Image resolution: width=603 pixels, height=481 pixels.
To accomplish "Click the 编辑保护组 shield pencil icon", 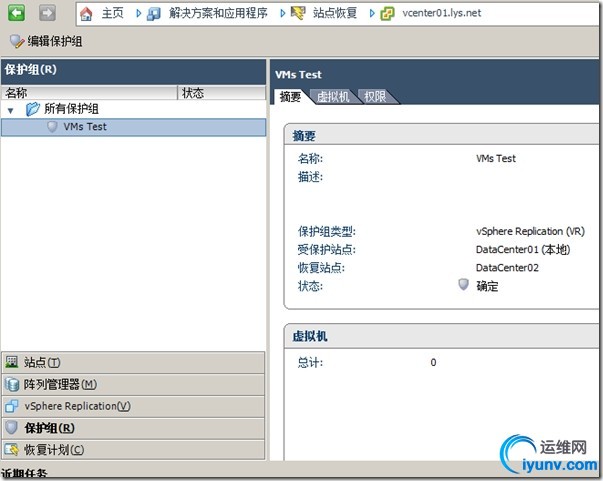I will 17,42.
